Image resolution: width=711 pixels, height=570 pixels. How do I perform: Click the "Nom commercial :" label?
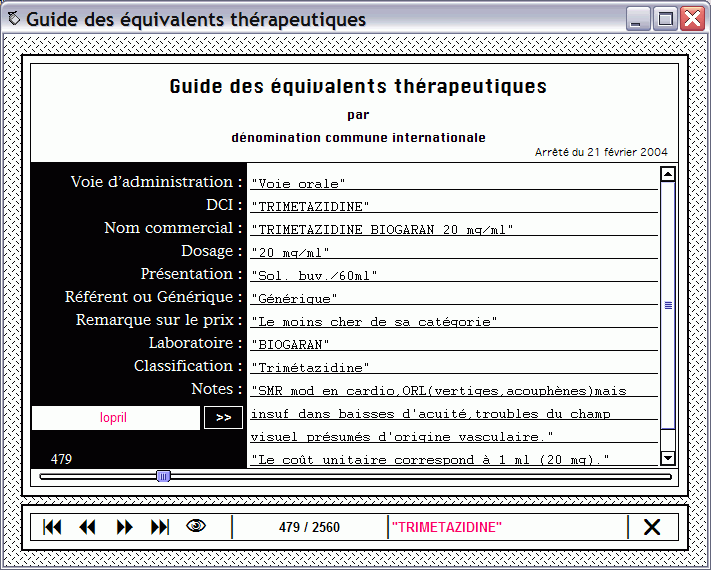[x=173, y=227]
